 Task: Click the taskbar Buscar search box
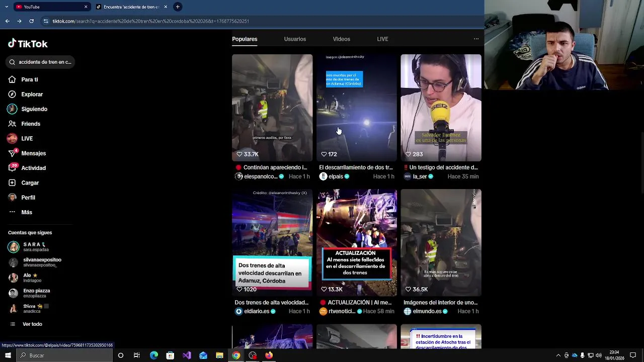coord(64,355)
